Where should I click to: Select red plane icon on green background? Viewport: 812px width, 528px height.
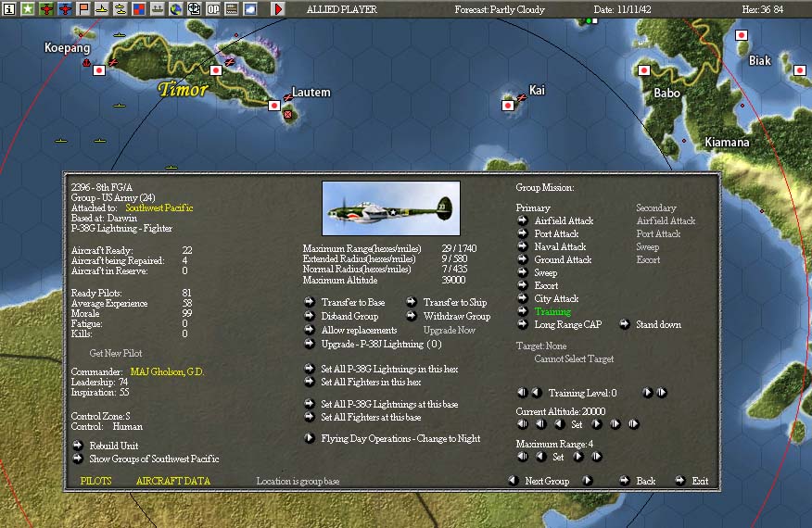pyautogui.click(x=46, y=9)
